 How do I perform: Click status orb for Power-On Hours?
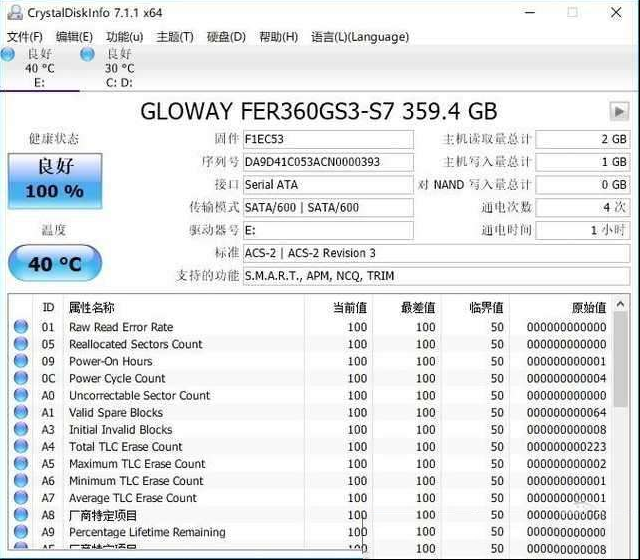click(x=21, y=361)
